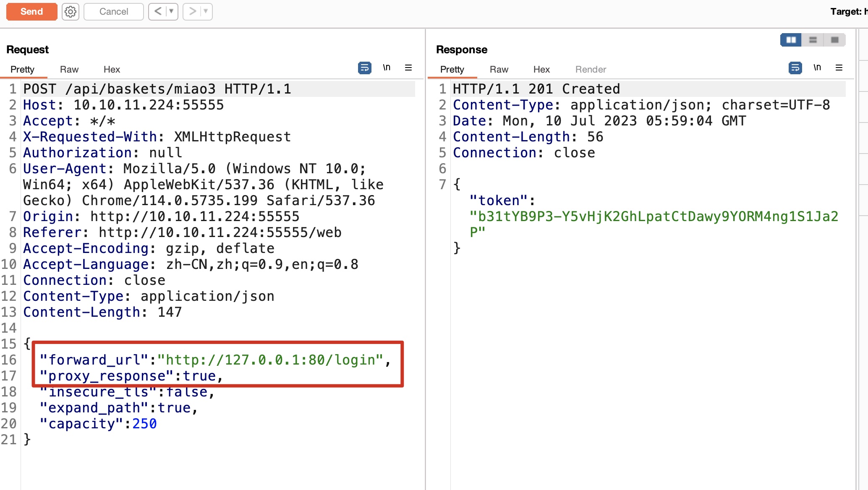Viewport: 868px width, 490px height.
Task: Select side-by-side split layout icon
Action: tap(791, 40)
